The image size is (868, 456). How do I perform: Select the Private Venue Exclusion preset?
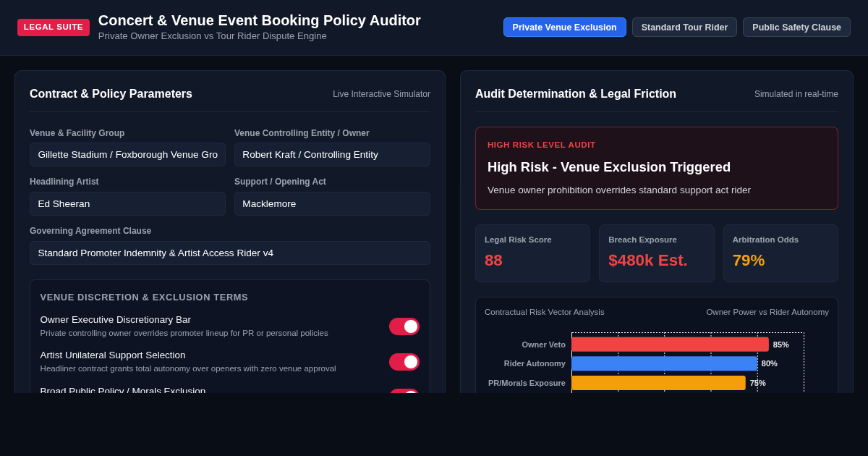click(564, 28)
